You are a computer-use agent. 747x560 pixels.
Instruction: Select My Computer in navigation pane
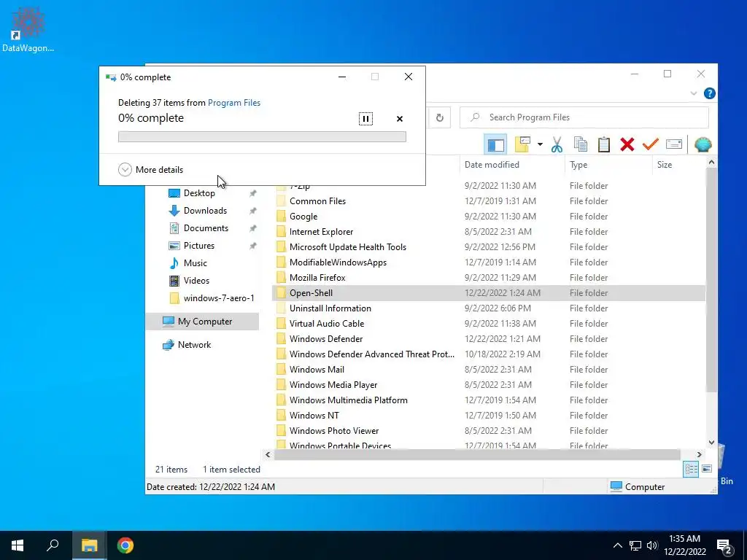pyautogui.click(x=205, y=322)
